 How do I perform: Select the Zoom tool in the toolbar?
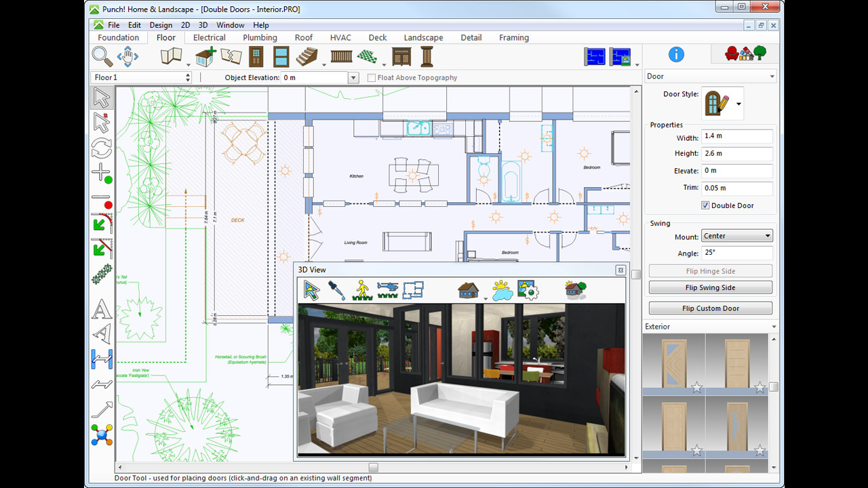point(101,57)
